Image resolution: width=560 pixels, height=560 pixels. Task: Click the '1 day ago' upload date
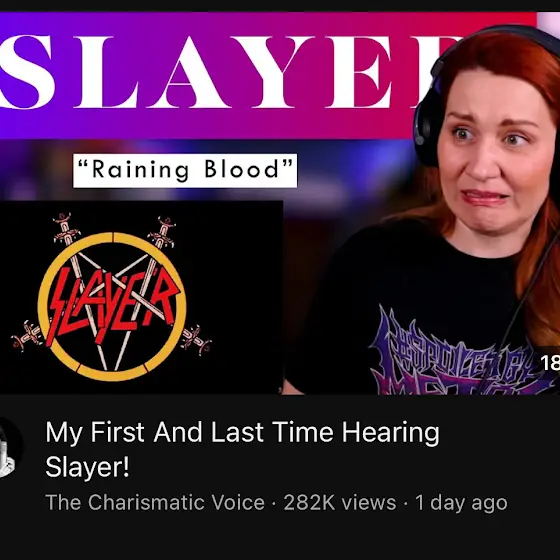461,503
